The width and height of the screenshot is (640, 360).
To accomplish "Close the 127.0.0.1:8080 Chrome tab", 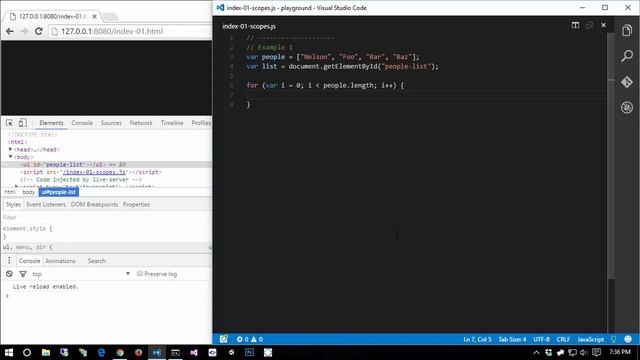I will point(94,16).
